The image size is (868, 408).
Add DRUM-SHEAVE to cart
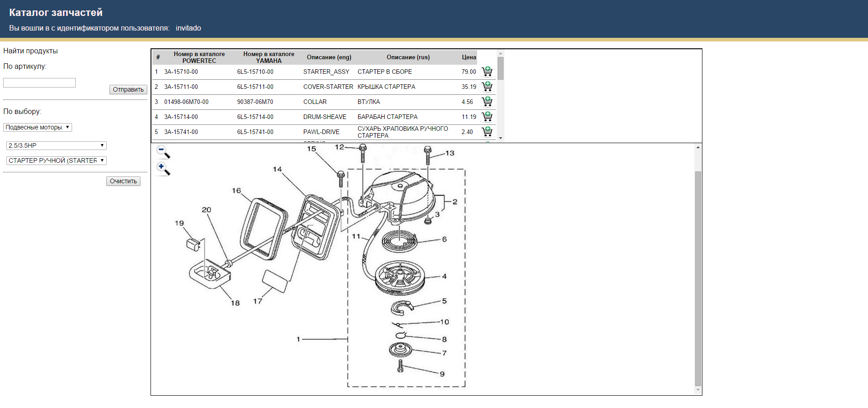(x=487, y=116)
